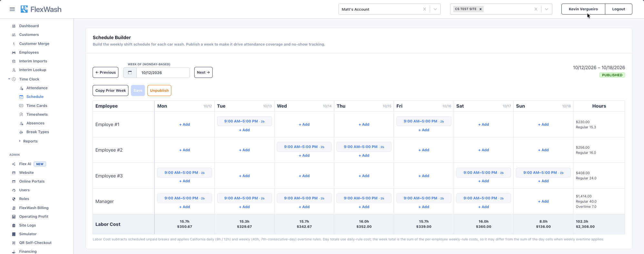Click the Absences icon
This screenshot has width=644, height=254.
pos(21,123)
